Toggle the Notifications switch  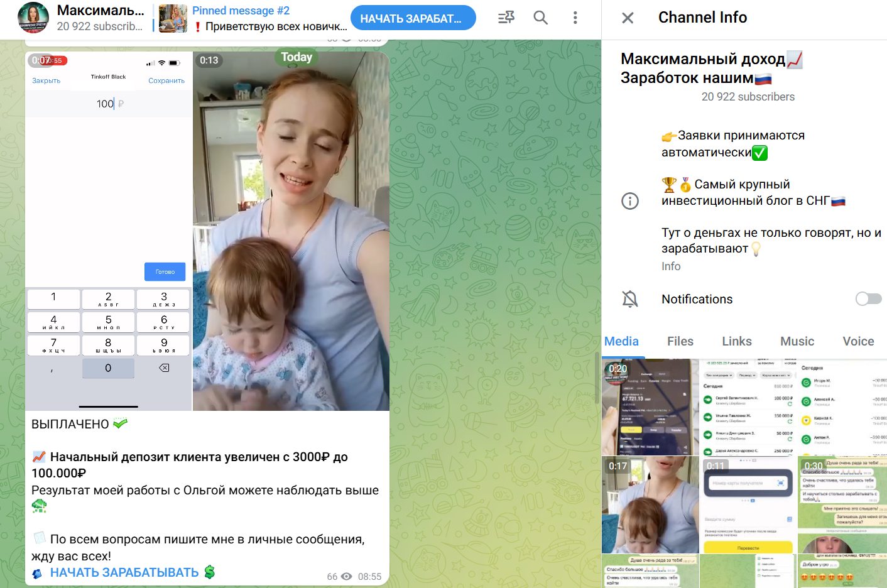click(x=868, y=299)
